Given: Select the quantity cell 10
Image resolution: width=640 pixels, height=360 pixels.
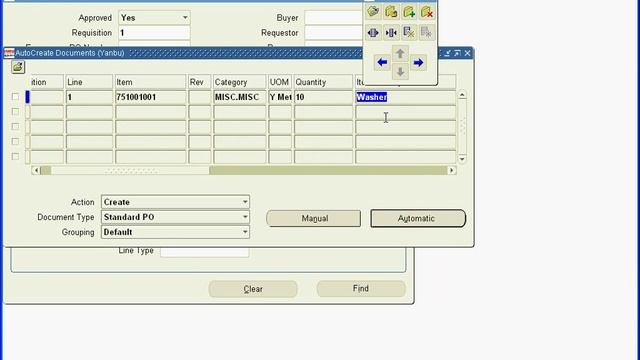Looking at the screenshot, I should coord(323,97).
